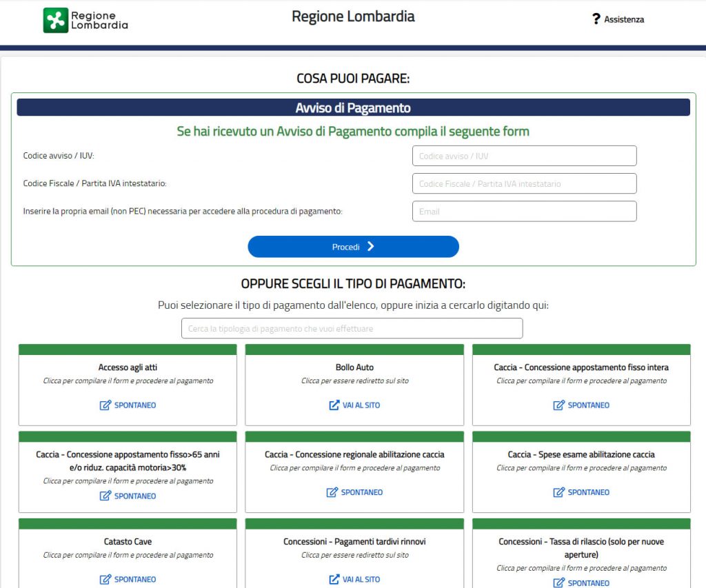This screenshot has height=588, width=706.
Task: Select the Bollo Auto card title
Action: pyautogui.click(x=354, y=367)
